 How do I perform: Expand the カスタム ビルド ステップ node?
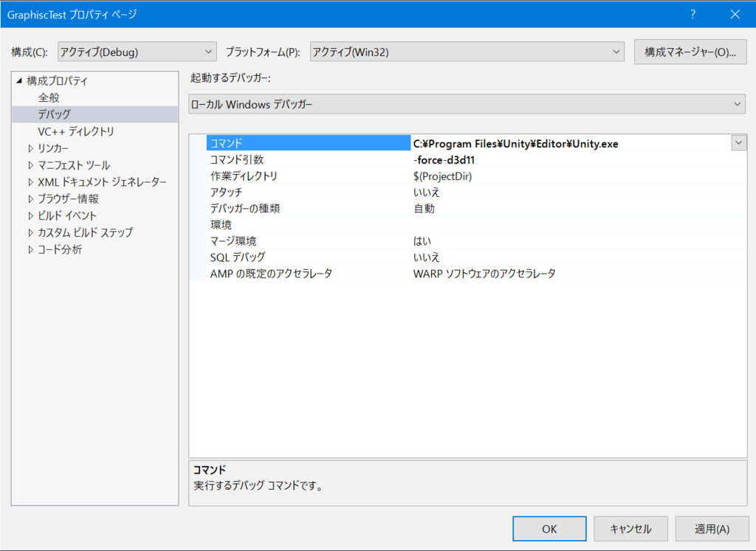pos(31,232)
